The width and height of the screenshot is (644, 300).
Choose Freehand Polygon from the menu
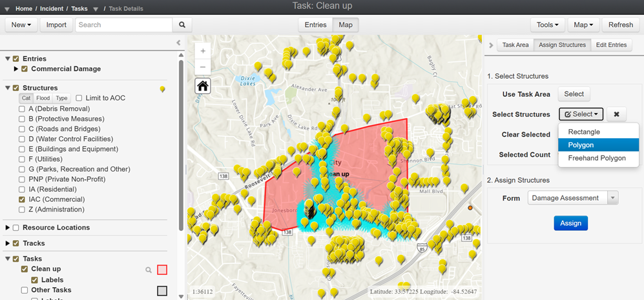click(598, 158)
